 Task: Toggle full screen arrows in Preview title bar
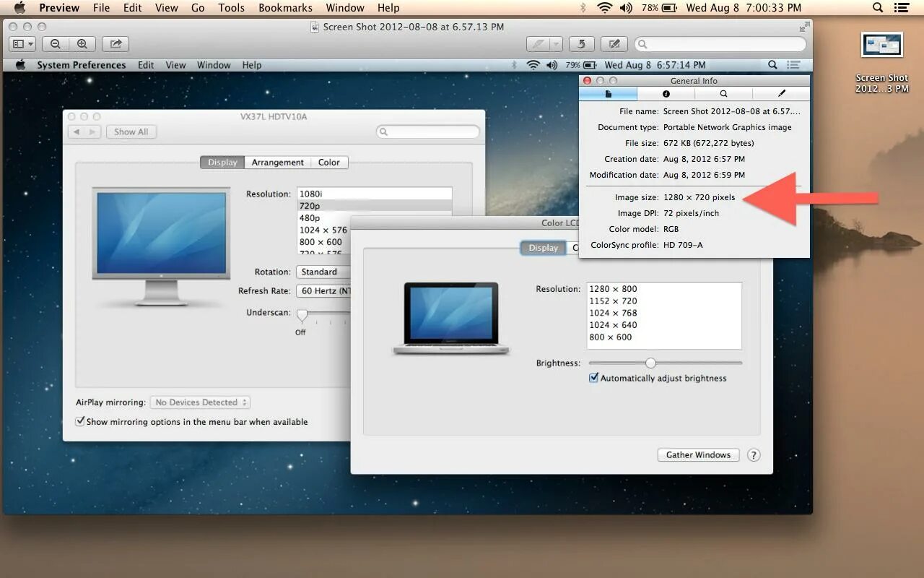point(804,27)
